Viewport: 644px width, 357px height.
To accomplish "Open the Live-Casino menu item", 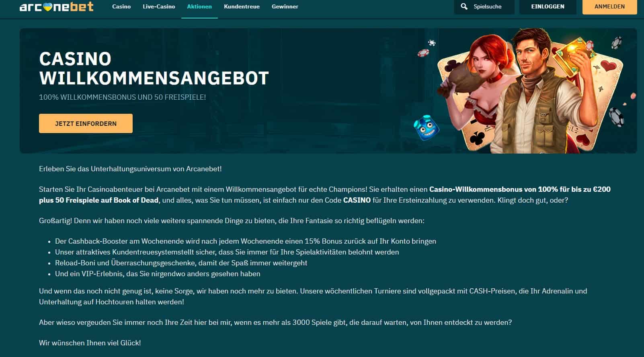I will click(x=159, y=6).
